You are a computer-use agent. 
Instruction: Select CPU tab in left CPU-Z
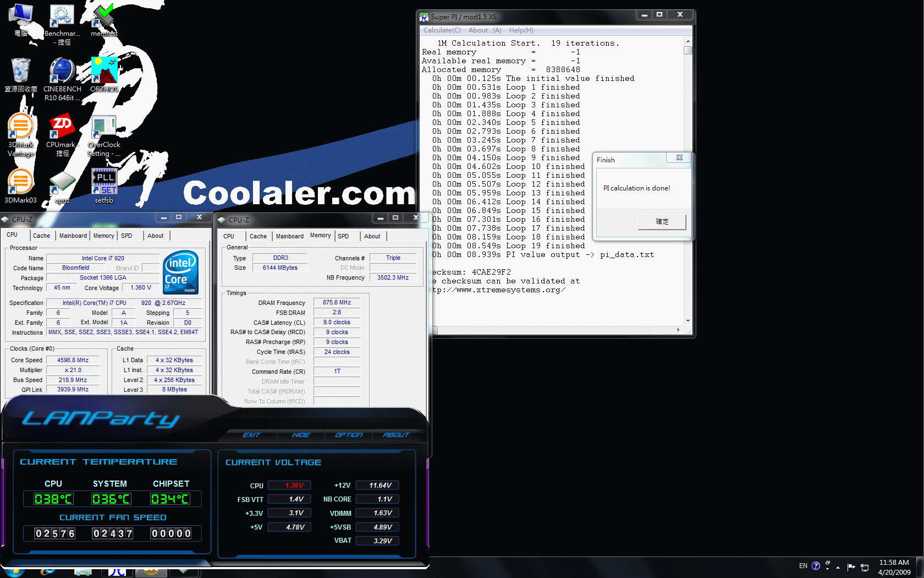click(x=12, y=235)
